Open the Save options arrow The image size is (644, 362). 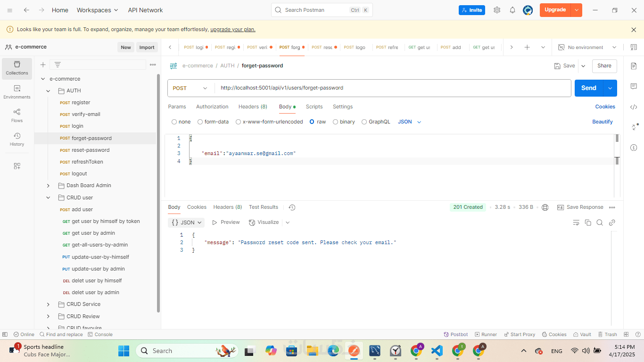[x=583, y=66]
